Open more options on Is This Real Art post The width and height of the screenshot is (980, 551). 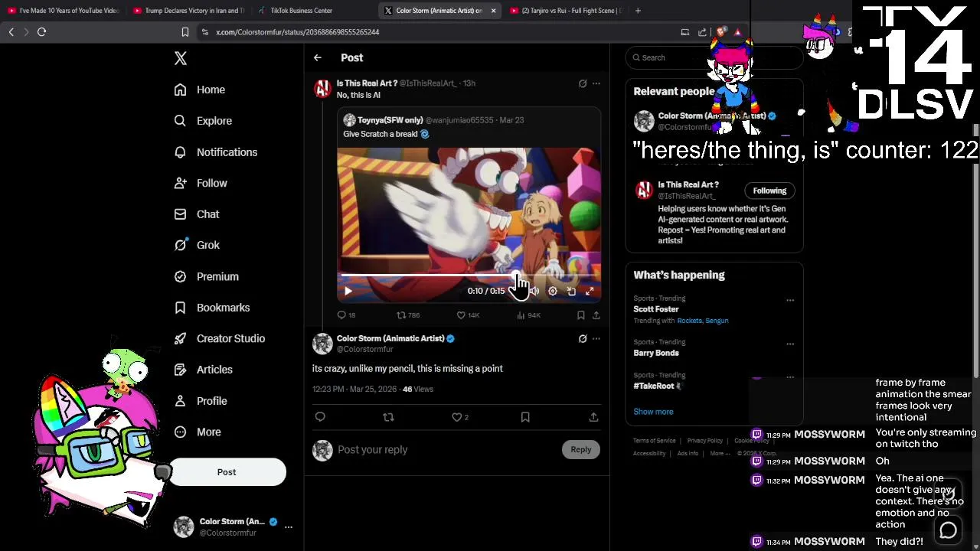coord(596,83)
